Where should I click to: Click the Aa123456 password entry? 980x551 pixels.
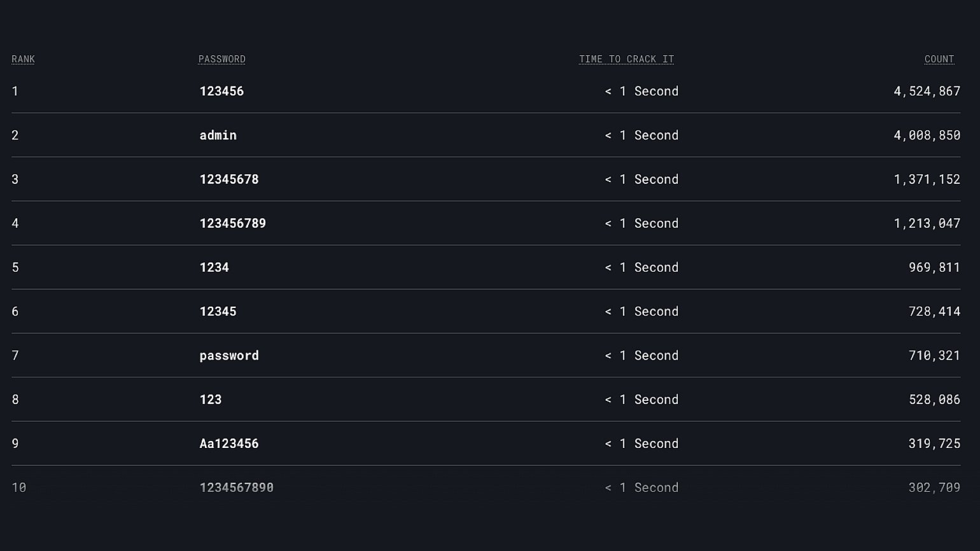pyautogui.click(x=229, y=443)
